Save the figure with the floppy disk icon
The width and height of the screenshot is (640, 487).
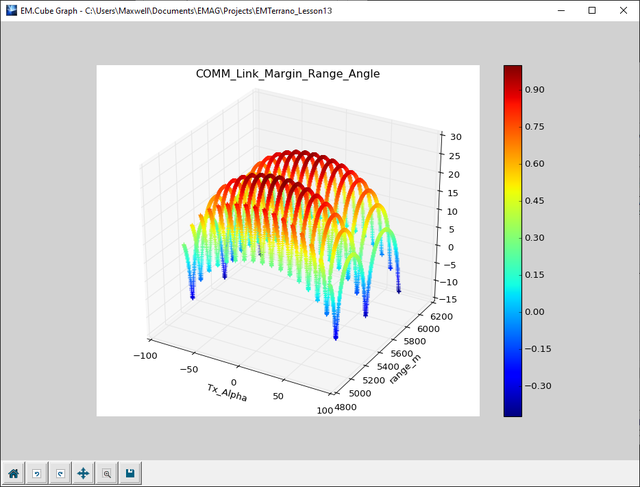130,474
